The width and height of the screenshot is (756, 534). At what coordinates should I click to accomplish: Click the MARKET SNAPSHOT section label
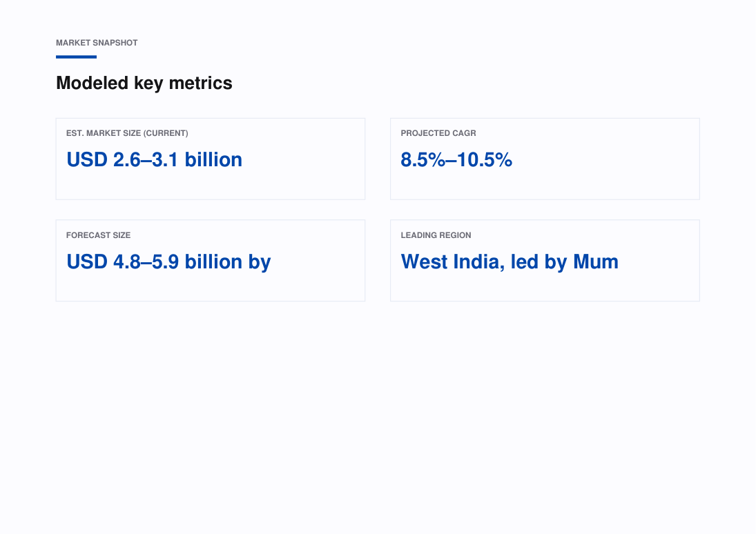(x=97, y=43)
